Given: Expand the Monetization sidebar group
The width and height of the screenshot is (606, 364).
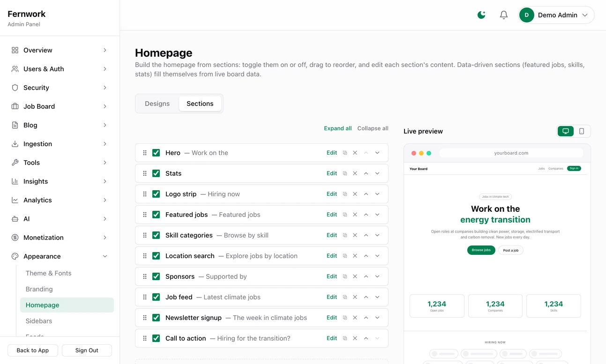Looking at the screenshot, I should (x=60, y=238).
